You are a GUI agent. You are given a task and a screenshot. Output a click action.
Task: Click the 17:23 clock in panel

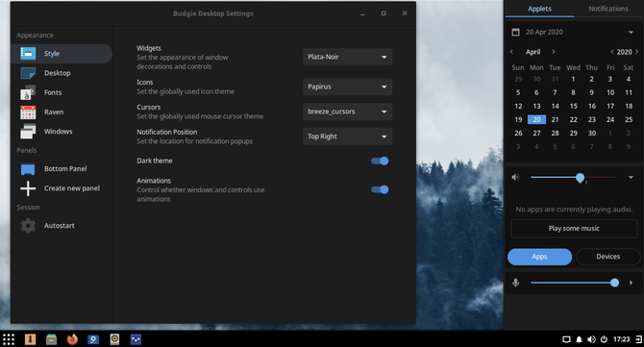click(621, 339)
